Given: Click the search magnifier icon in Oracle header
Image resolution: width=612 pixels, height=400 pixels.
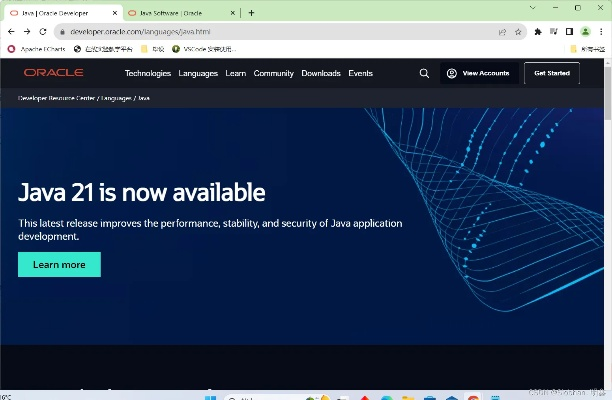Looking at the screenshot, I should point(424,73).
